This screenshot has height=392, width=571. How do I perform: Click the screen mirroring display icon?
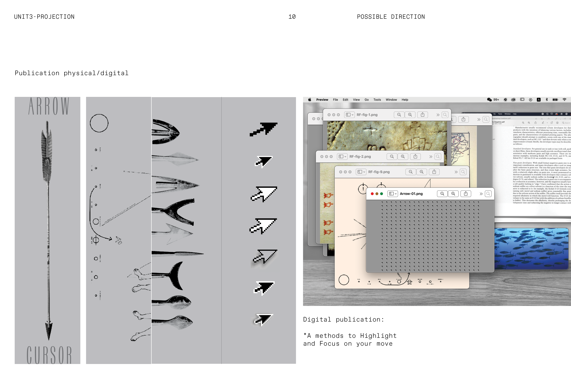[522, 100]
